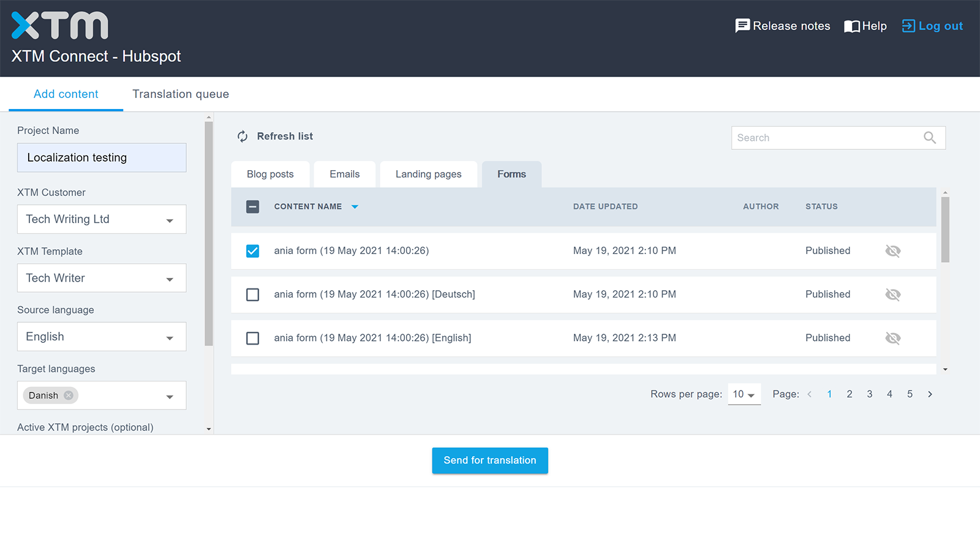
Task: Switch to the Translation queue tab
Action: pyautogui.click(x=180, y=94)
